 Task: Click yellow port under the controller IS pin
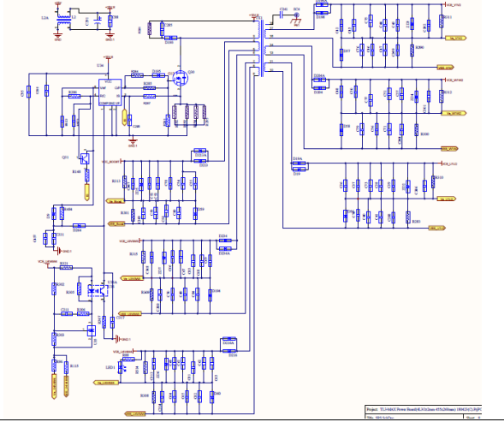[x=124, y=117]
